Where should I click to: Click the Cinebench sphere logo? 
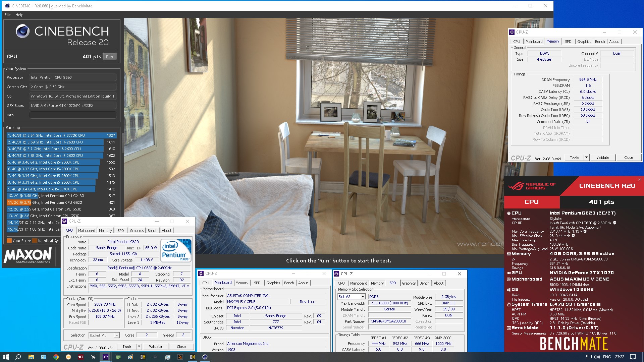click(22, 31)
